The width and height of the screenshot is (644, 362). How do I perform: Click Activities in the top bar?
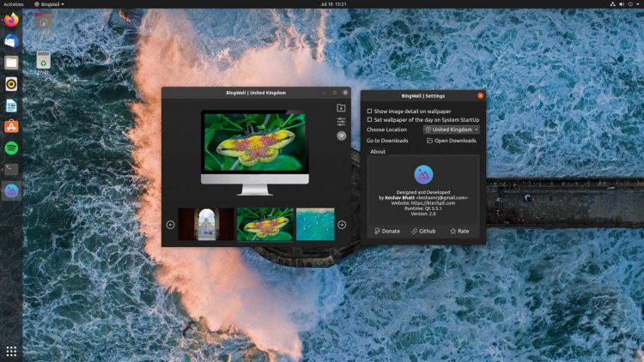tap(14, 4)
